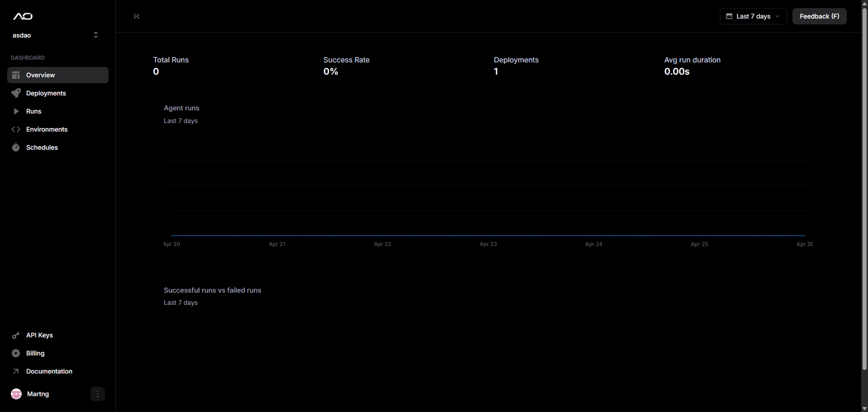Click the Total Runs metric value

pyautogui.click(x=156, y=71)
